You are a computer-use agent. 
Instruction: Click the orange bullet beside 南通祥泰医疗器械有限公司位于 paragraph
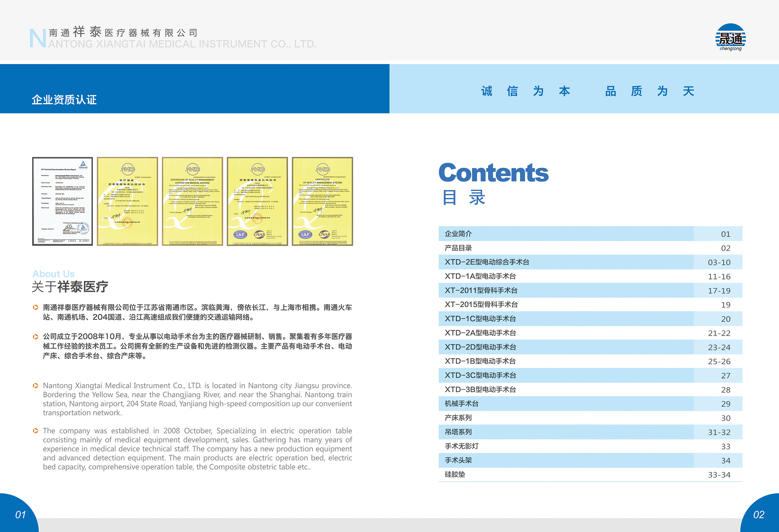click(36, 307)
